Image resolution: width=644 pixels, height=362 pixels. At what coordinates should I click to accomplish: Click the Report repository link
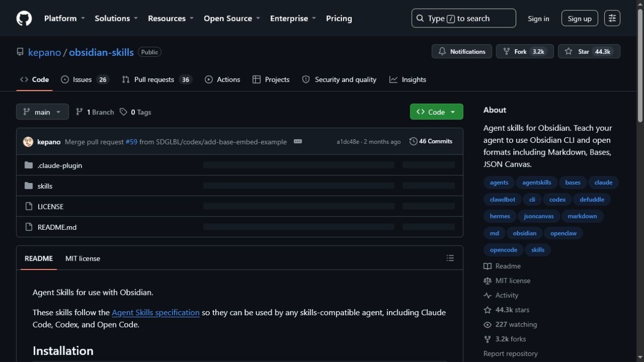[x=510, y=353]
